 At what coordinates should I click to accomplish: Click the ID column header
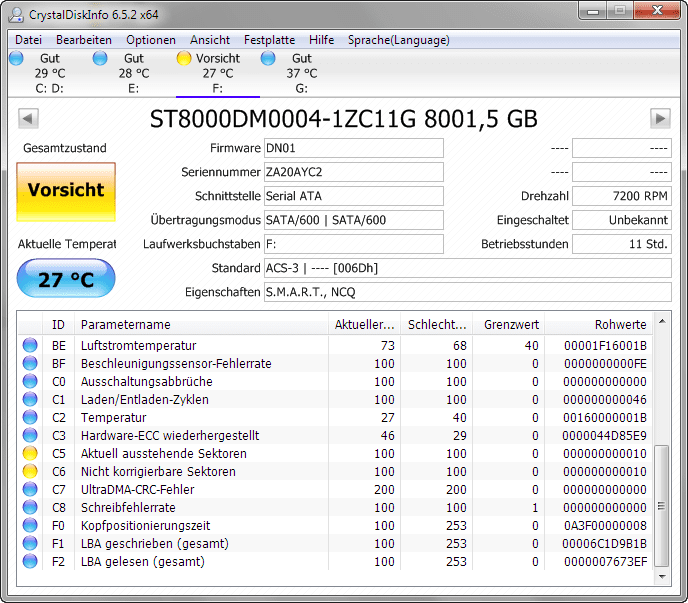[58, 324]
